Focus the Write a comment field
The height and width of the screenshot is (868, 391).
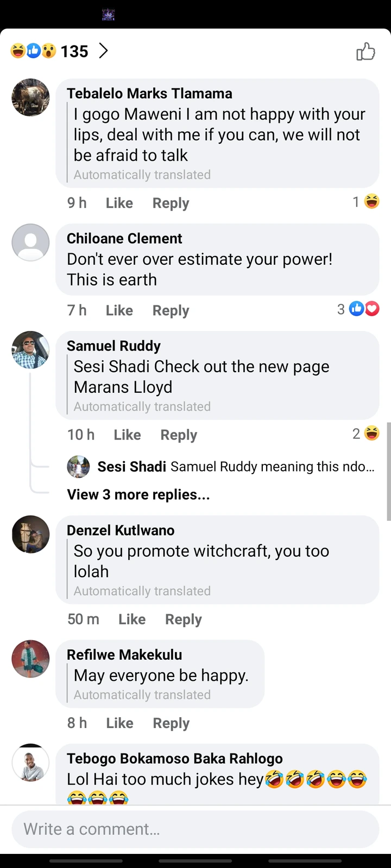(195, 829)
